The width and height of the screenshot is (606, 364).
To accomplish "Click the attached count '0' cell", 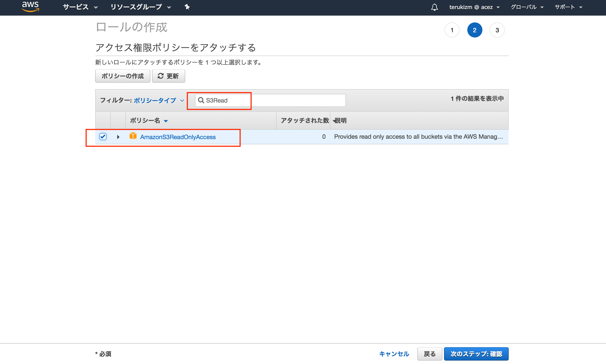I will (324, 137).
